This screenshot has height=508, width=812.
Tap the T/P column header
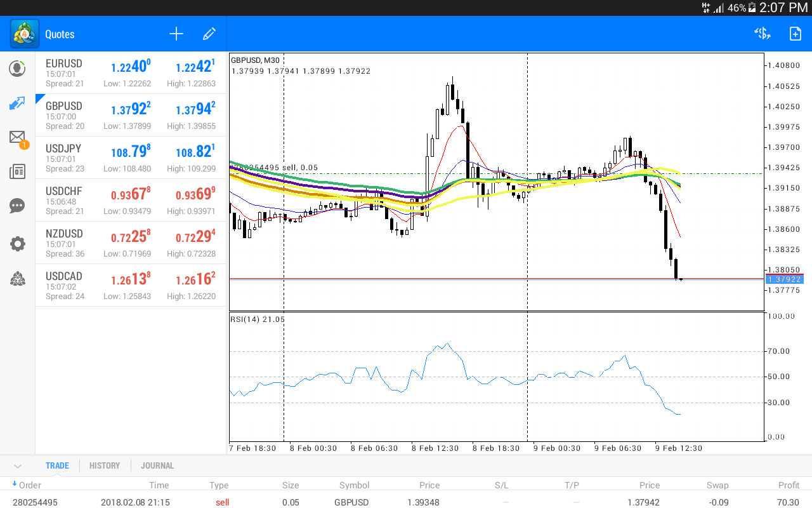572,485
